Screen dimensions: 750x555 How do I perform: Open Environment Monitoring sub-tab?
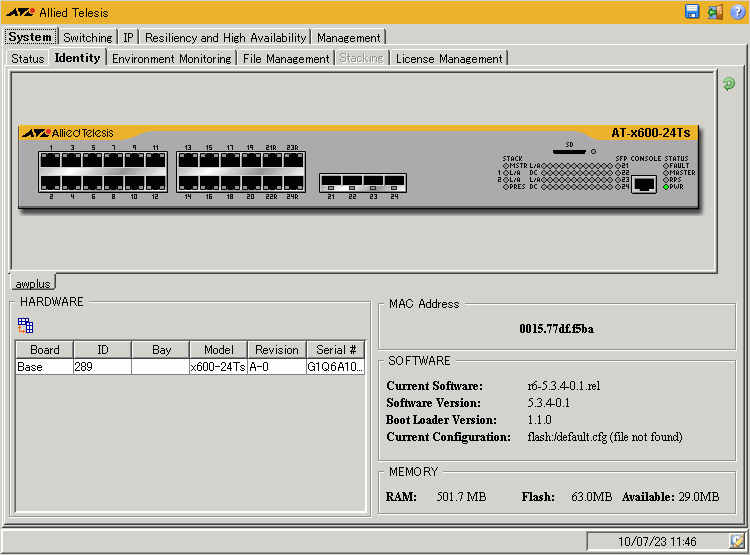171,58
